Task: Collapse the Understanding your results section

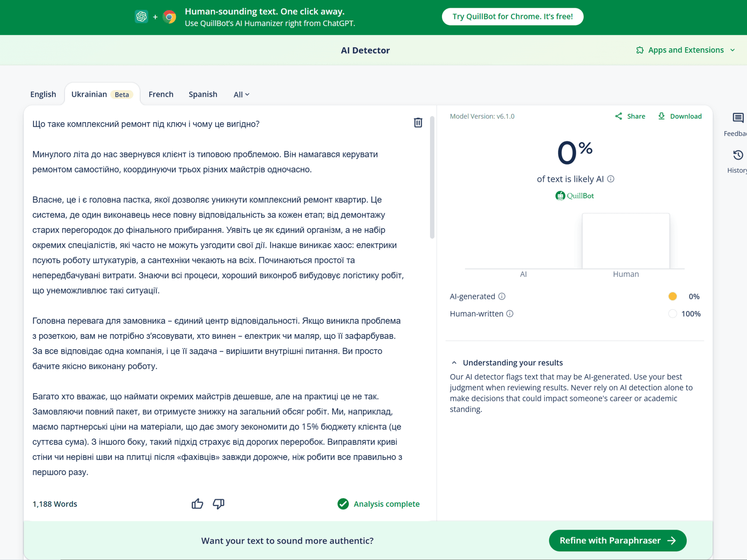Action: [454, 362]
